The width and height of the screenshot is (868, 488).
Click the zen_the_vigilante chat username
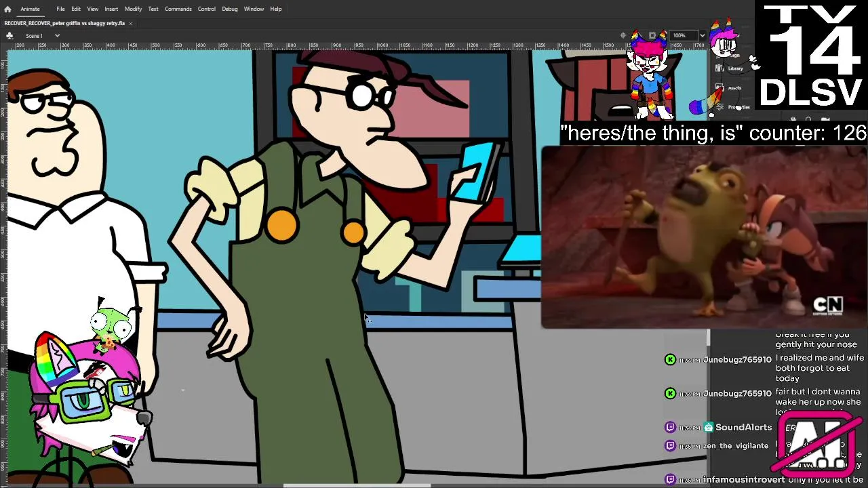click(736, 445)
